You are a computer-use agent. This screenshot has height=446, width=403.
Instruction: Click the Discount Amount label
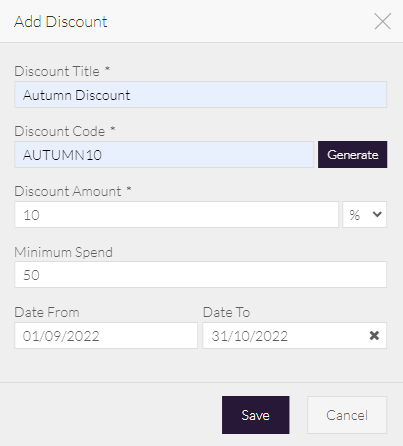pyautogui.click(x=68, y=191)
